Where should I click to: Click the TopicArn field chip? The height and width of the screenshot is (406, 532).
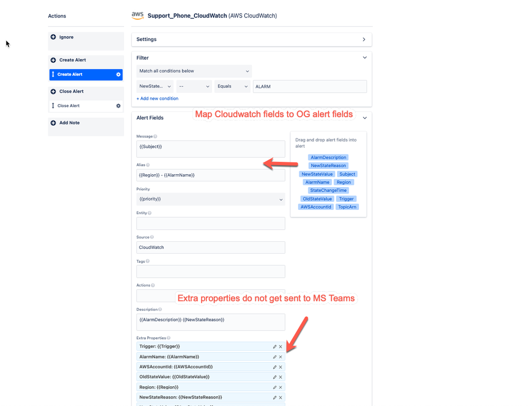pos(347,207)
